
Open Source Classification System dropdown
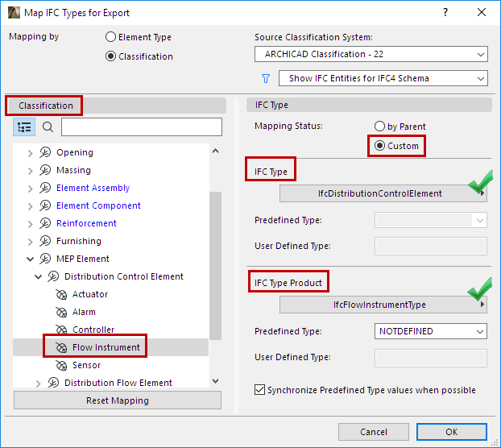click(x=371, y=54)
